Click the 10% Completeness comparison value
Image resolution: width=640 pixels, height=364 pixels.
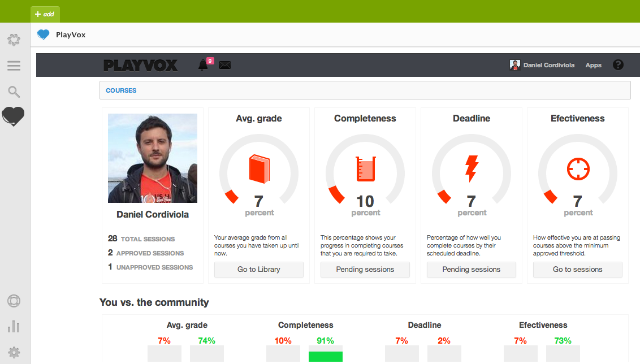click(x=283, y=341)
